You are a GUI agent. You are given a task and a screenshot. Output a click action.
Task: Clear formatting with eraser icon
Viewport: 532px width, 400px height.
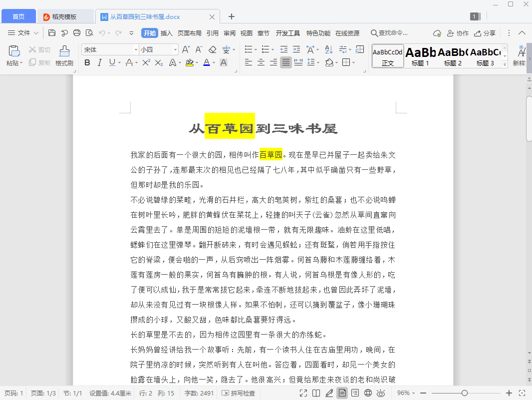click(x=213, y=49)
